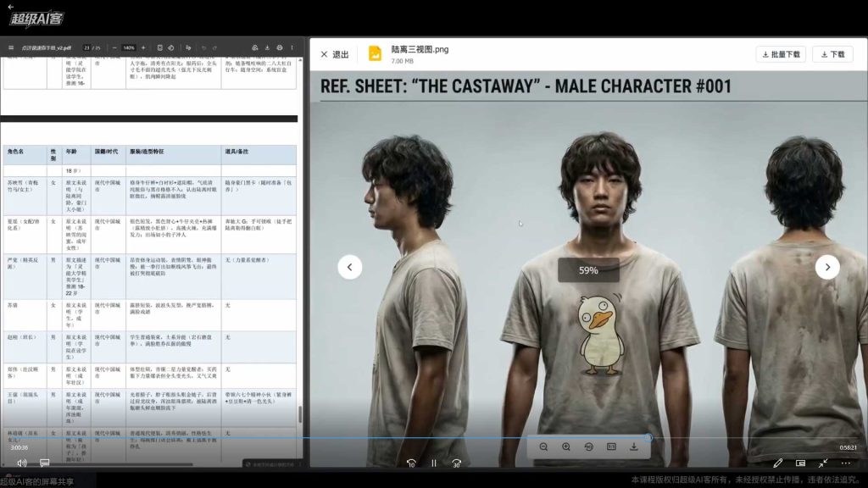Zoom out the image in the preview toolbar

[543, 446]
